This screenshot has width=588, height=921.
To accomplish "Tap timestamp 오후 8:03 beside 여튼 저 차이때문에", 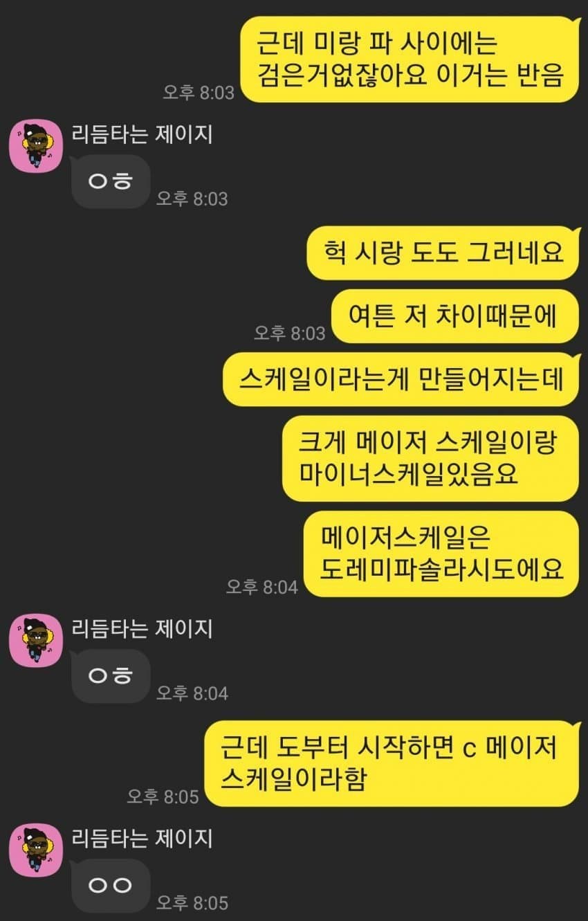I will tap(289, 333).
